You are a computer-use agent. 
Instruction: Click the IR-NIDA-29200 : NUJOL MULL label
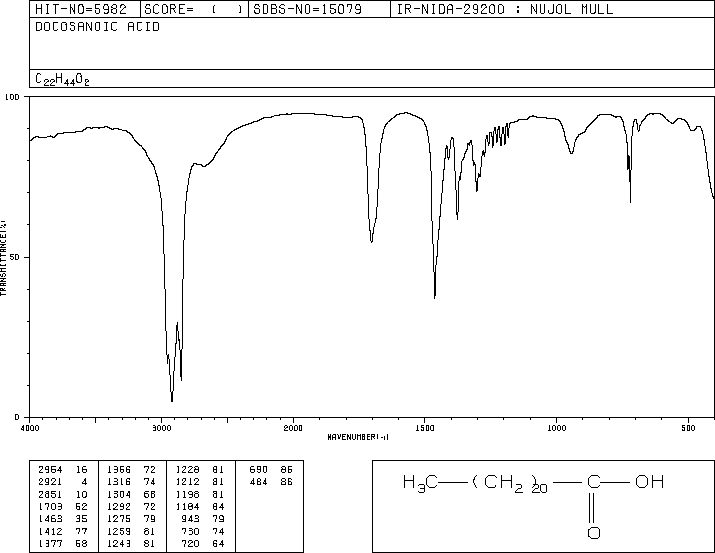pyautogui.click(x=505, y=9)
